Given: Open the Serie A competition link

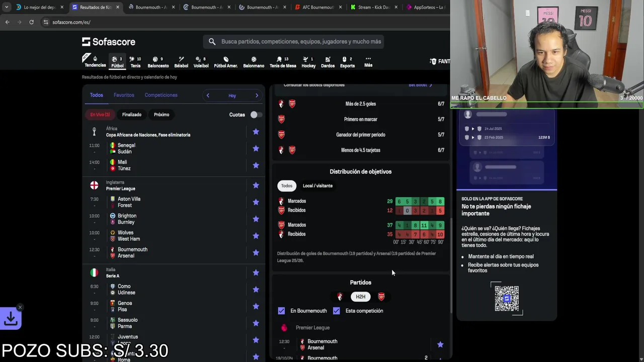Looking at the screenshot, I should [113, 276].
